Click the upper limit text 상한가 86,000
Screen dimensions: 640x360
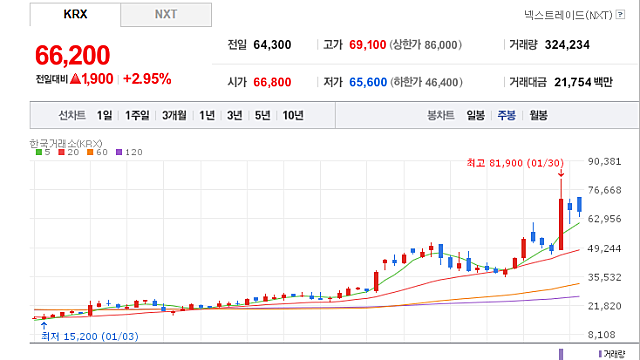point(426,45)
